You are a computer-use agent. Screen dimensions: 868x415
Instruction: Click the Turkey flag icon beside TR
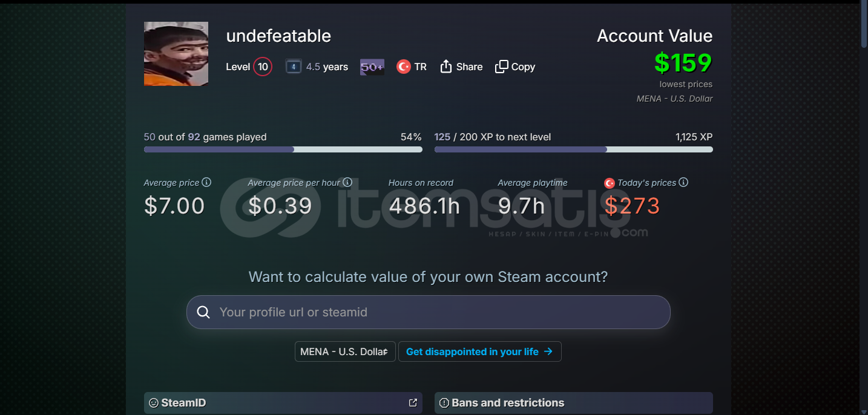(x=404, y=67)
